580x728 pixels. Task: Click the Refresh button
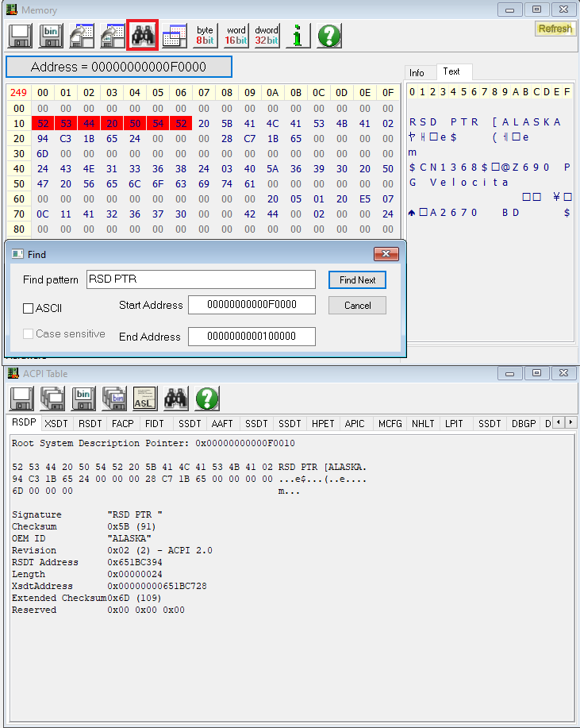555,29
